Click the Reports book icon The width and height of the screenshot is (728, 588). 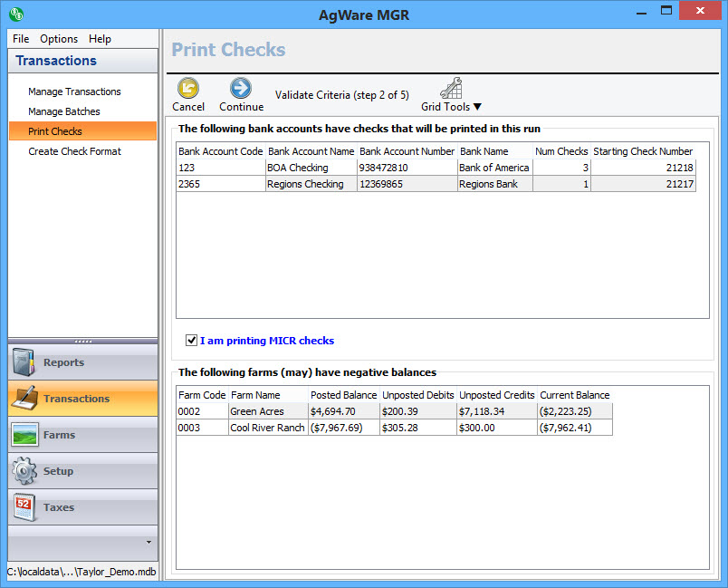coord(24,362)
